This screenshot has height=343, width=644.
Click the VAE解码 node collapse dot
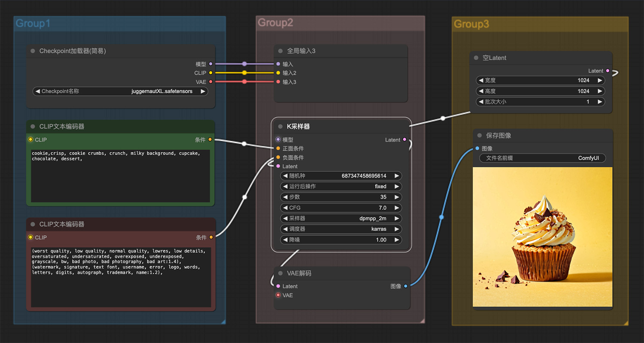click(280, 273)
